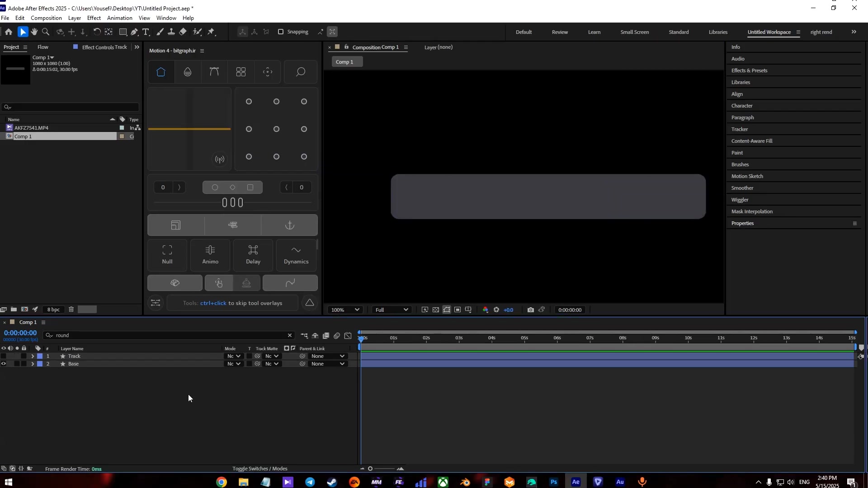Click the Dynamics tool in Motion panel
The width and height of the screenshot is (868, 488).
click(x=296, y=255)
